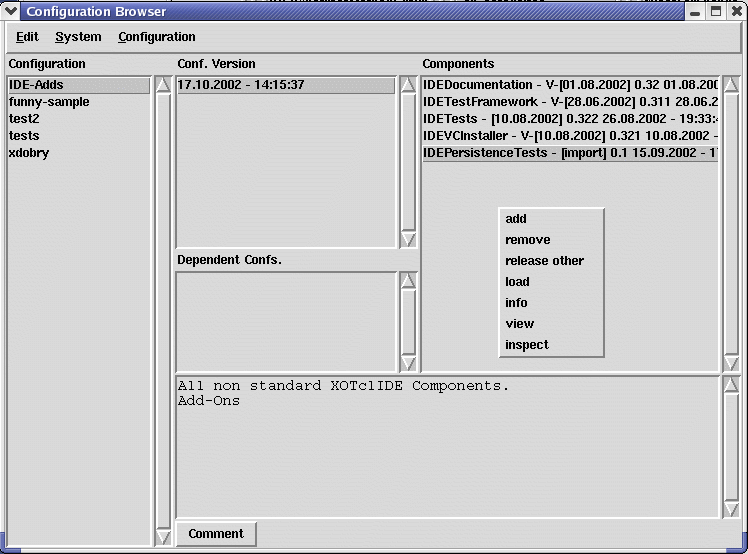748x554 pixels.
Task: Choose 'view' from the popup menu
Action: click(x=520, y=324)
